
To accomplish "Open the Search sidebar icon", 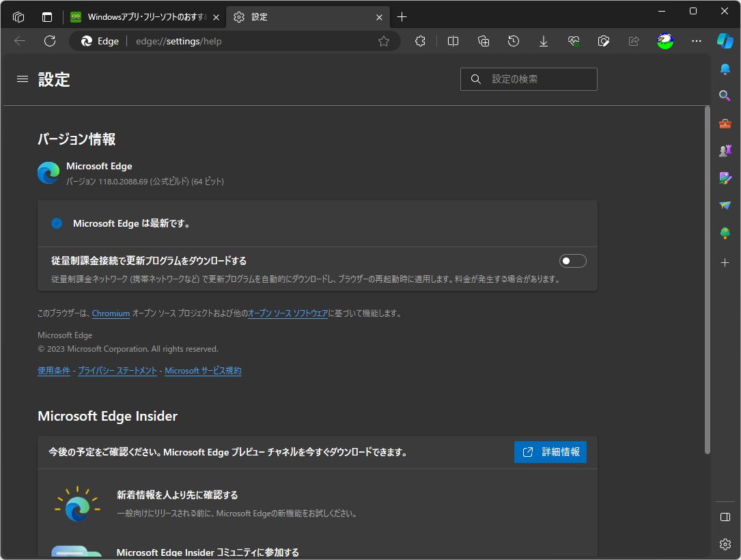I will point(725,96).
